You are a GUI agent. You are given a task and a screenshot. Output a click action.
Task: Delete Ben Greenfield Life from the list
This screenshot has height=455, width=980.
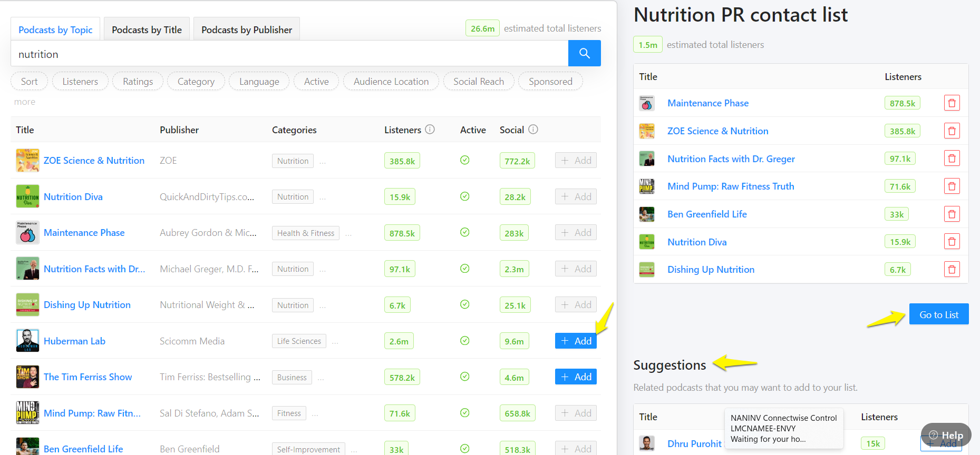pyautogui.click(x=952, y=214)
